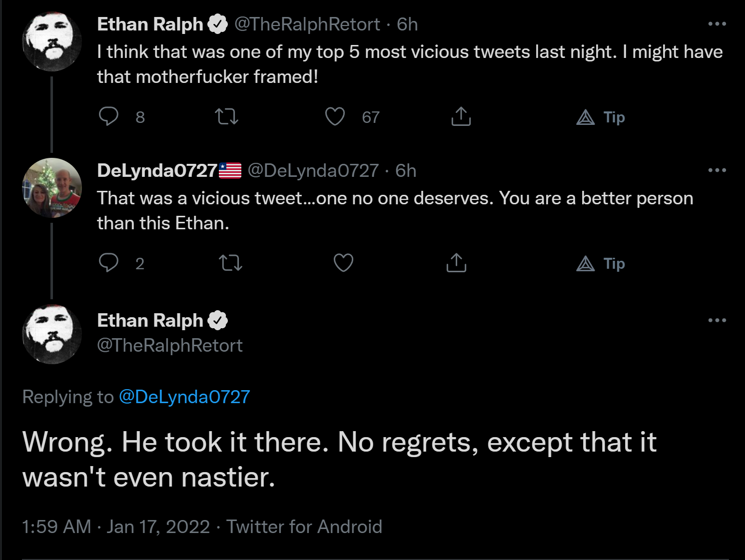Tip Ethan Ralph on first tweet
The width and height of the screenshot is (745, 560).
pyautogui.click(x=601, y=117)
